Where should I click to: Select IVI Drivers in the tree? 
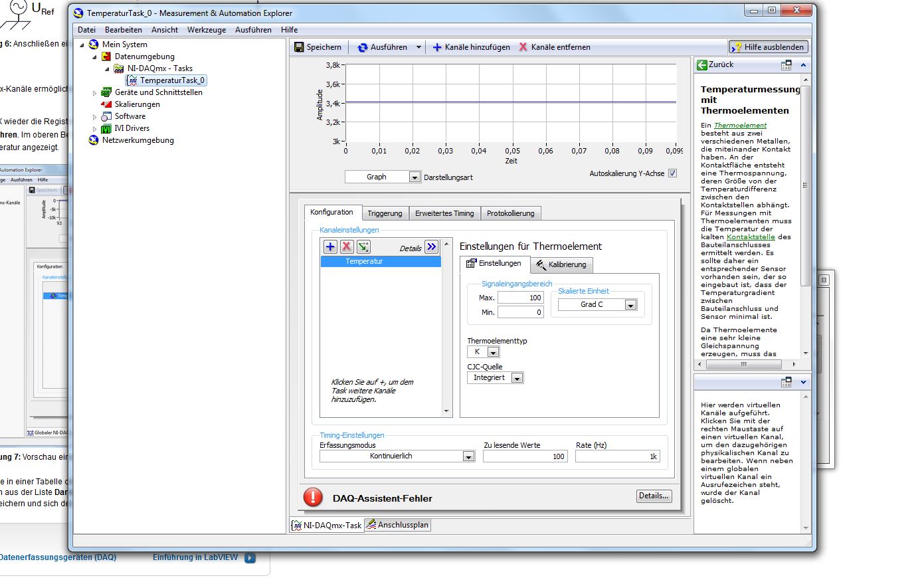click(132, 128)
